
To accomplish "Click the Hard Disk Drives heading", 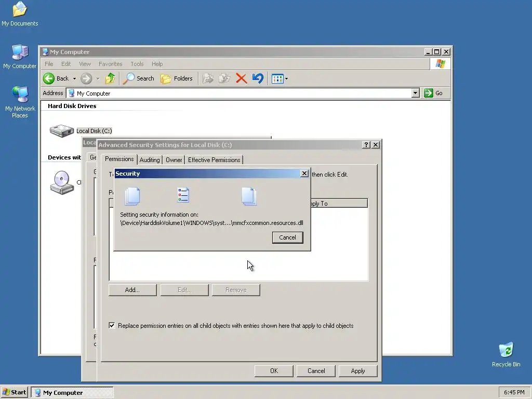I will tap(72, 106).
